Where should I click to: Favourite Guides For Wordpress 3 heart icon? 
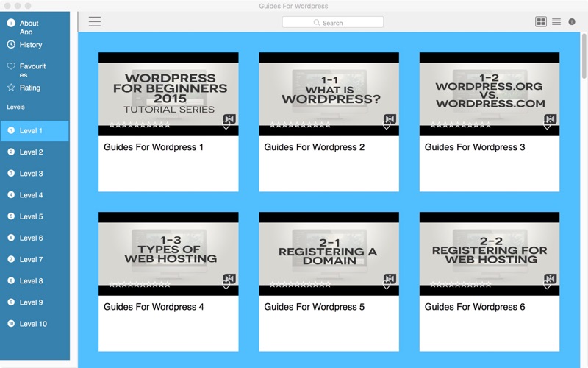click(547, 126)
